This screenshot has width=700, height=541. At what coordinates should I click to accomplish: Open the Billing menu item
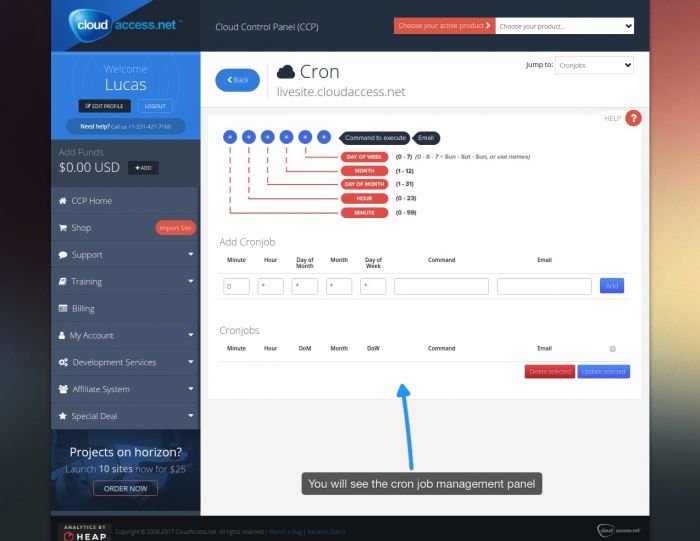pyautogui.click(x=125, y=308)
